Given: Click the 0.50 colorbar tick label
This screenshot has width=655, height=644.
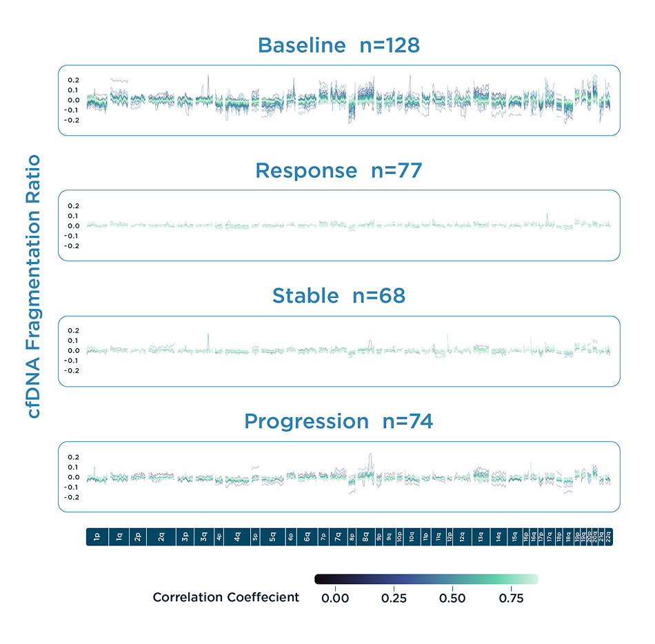Looking at the screenshot, I should (452, 598).
